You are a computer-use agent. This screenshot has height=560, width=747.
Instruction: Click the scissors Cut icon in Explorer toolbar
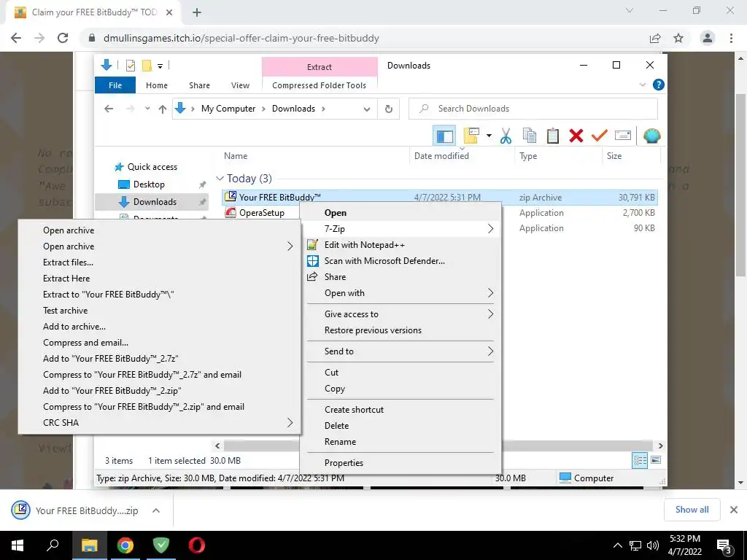506,136
